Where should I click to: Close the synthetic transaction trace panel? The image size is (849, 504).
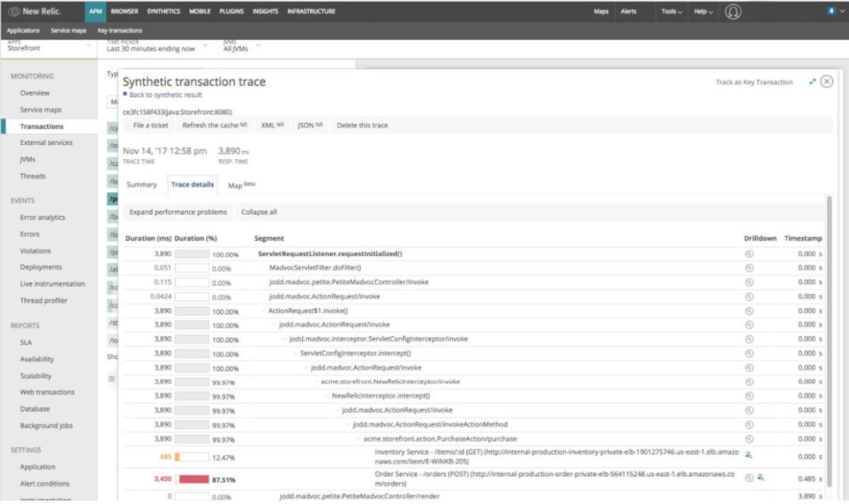[826, 82]
